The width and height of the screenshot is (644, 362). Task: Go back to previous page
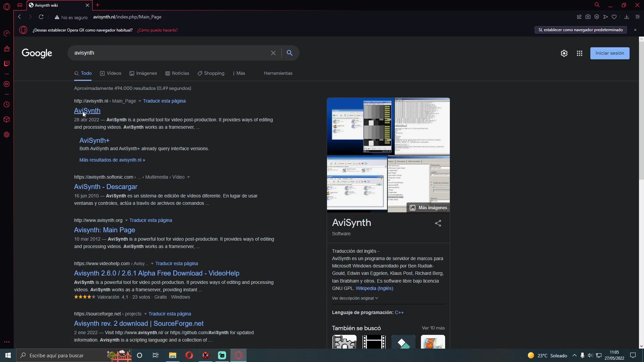pyautogui.click(x=19, y=17)
